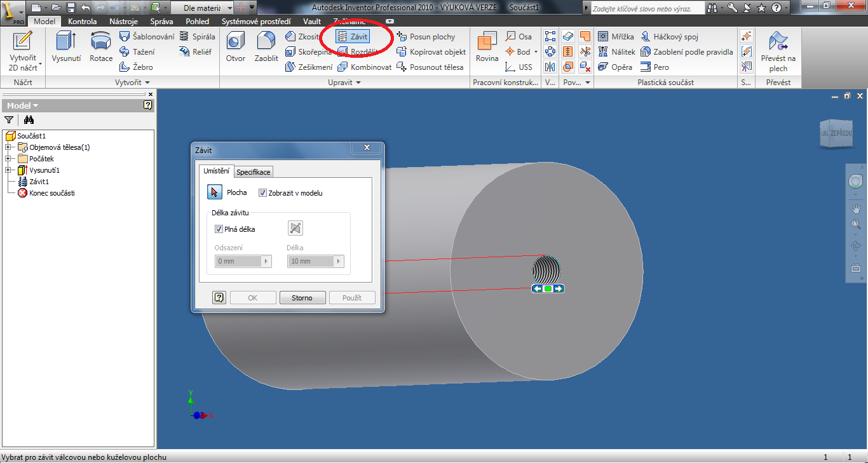Click the Plocha face selection arrow button
The width and height of the screenshot is (868, 463).
coord(215,192)
